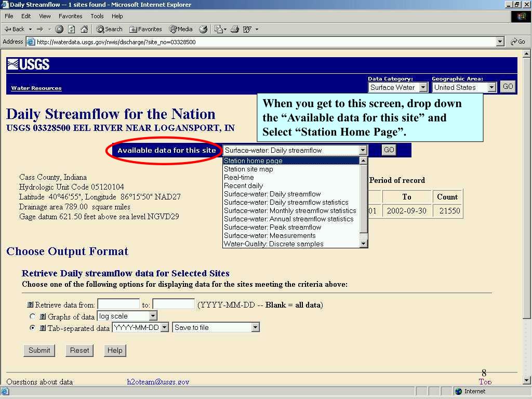Click help icon beside Retrieve data from
The height and width of the screenshot is (399, 532).
(x=30, y=304)
